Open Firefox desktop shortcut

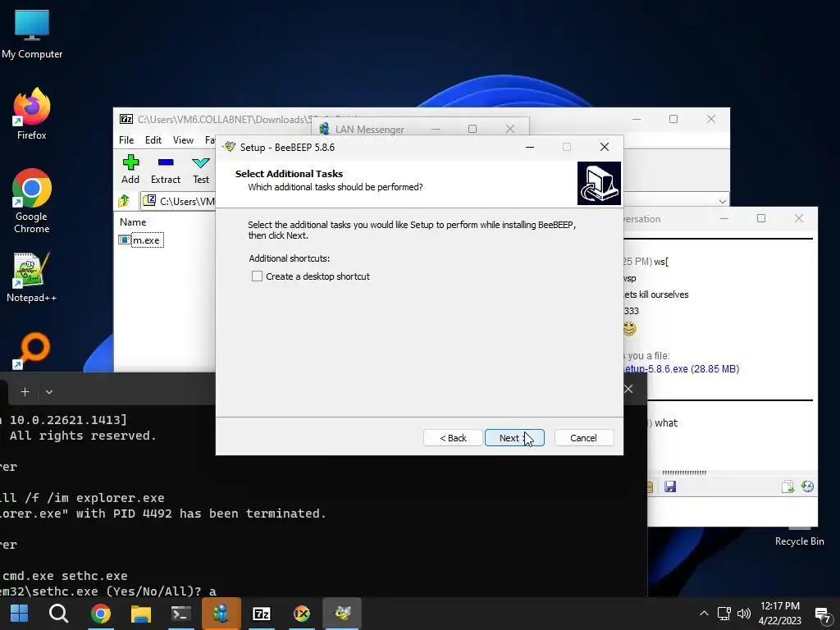click(x=32, y=114)
